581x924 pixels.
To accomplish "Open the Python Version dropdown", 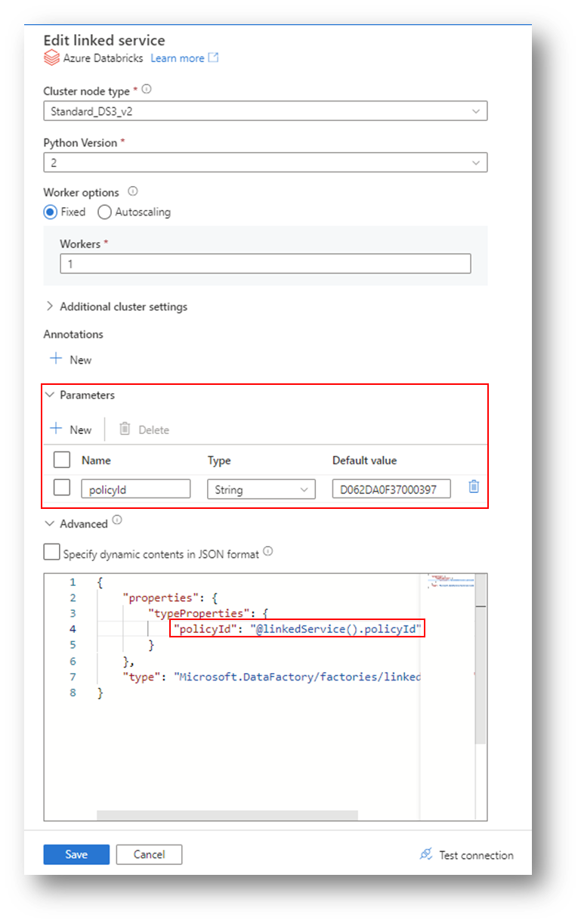I will pyautogui.click(x=265, y=163).
